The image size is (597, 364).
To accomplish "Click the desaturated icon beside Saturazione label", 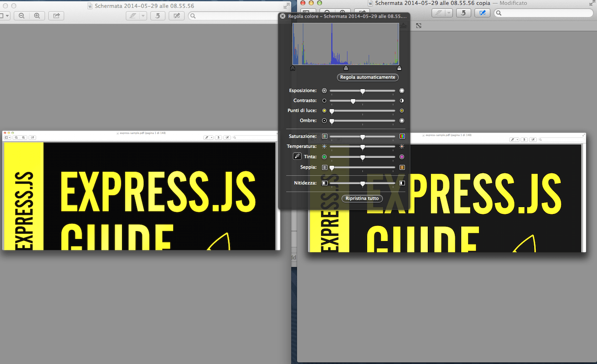I will 325,136.
